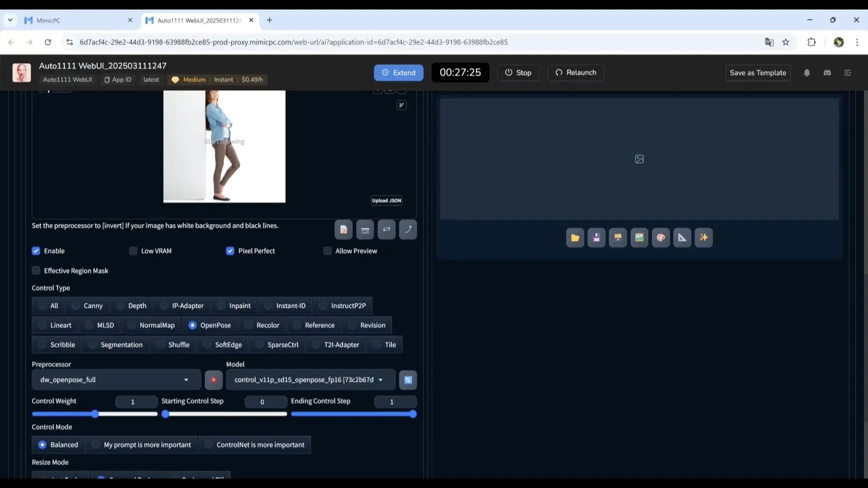
Task: Click the Control Weight slider handle
Action: point(95,414)
